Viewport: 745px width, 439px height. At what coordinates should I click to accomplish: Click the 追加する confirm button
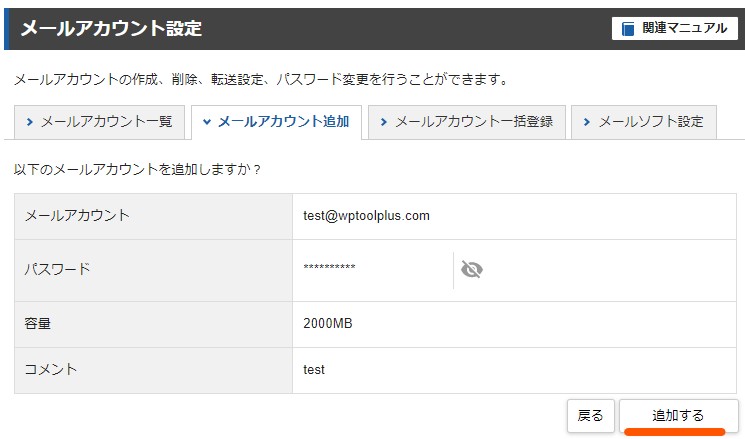tap(678, 416)
